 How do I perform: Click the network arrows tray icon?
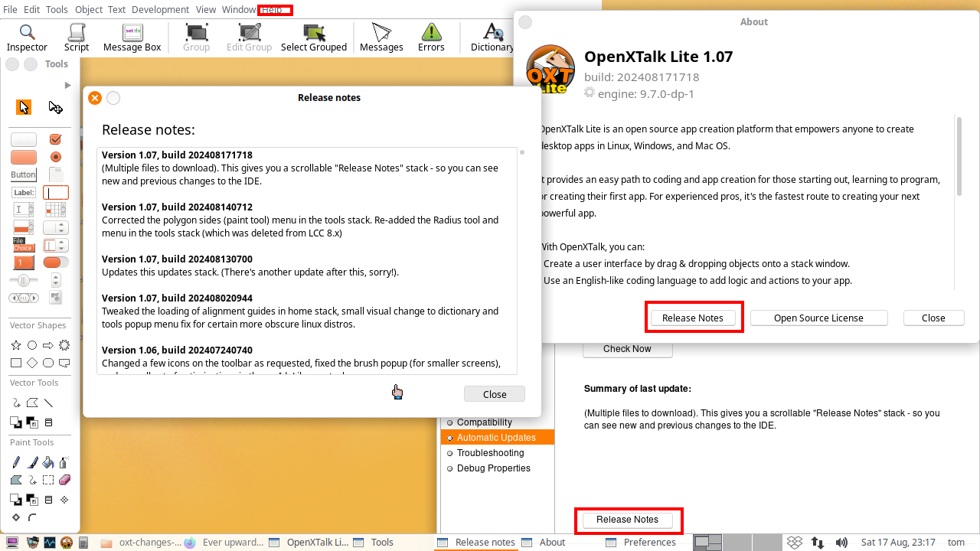coord(818,542)
